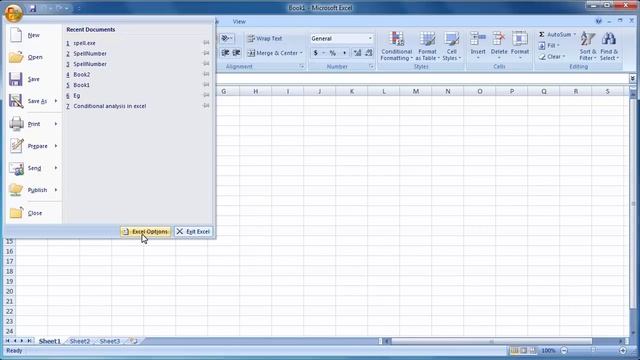Click the Zoom Out minus button
The height and width of the screenshot is (360, 640).
click(564, 351)
